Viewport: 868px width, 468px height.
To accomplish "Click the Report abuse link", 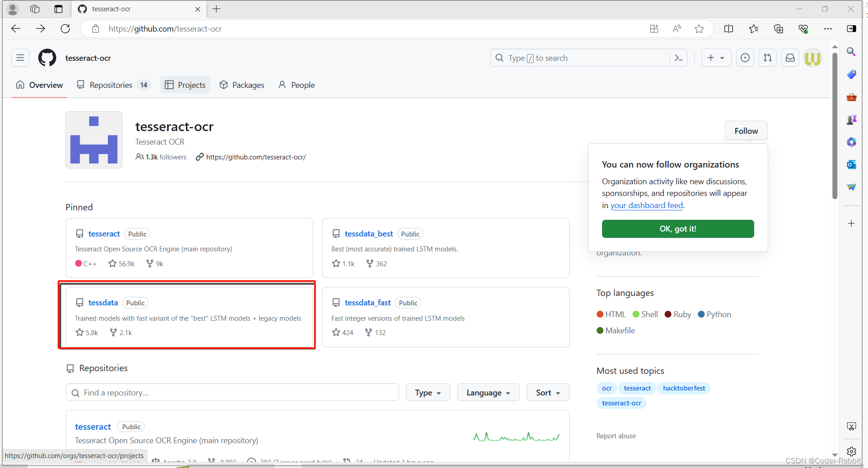I will (616, 436).
